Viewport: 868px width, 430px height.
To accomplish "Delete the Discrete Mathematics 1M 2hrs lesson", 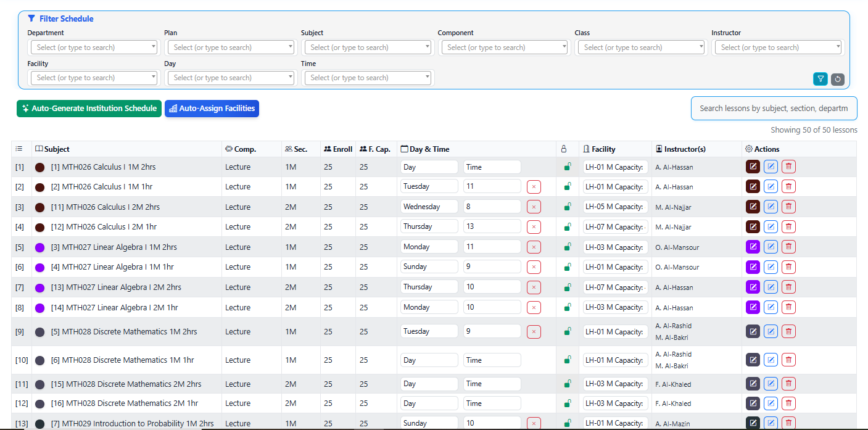I will [x=788, y=331].
